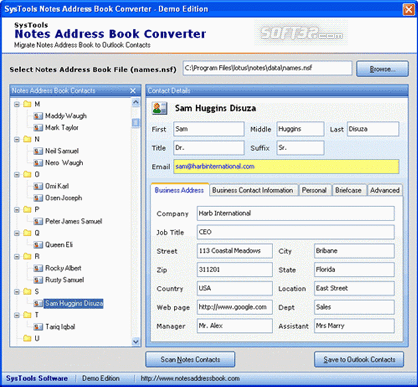Select Peter James Samuel in contacts tree

tap(73, 221)
